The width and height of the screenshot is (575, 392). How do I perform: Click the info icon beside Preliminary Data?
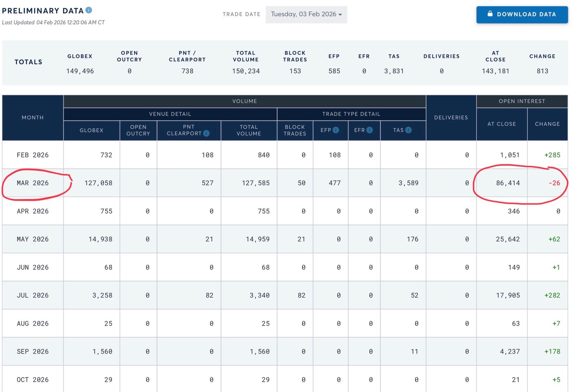[88, 10]
